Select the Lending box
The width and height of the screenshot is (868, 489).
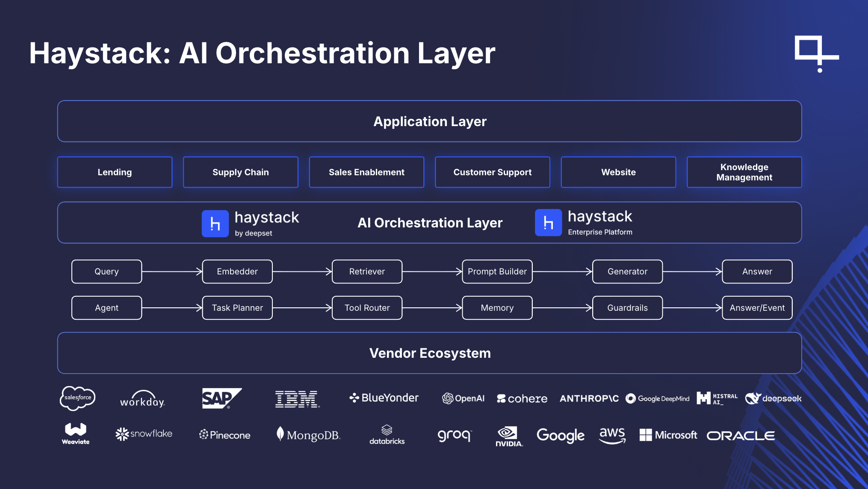pos(115,172)
